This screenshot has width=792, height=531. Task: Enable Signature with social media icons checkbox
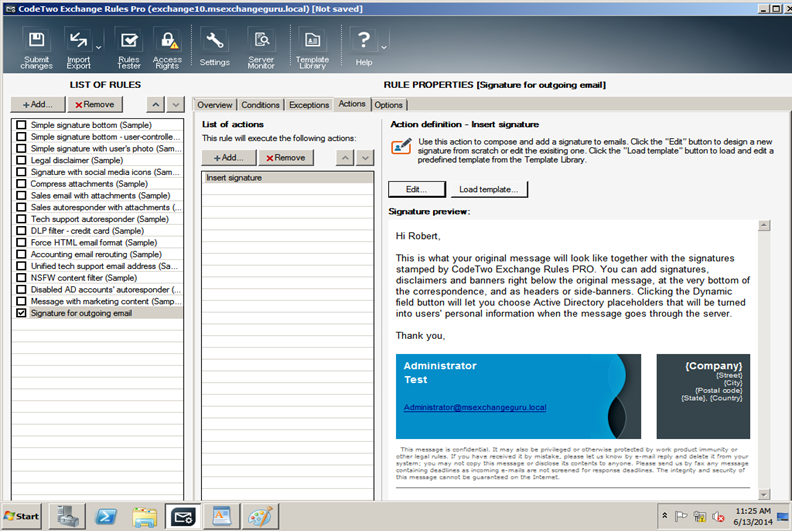pos(21,172)
